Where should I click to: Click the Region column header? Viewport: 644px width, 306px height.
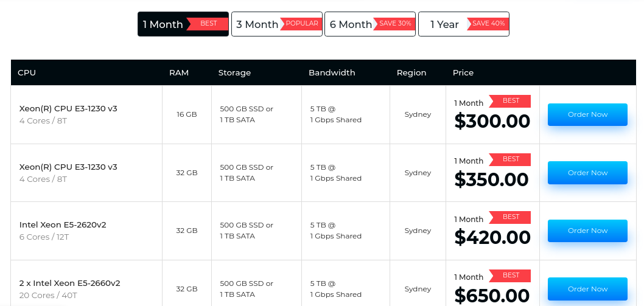411,72
